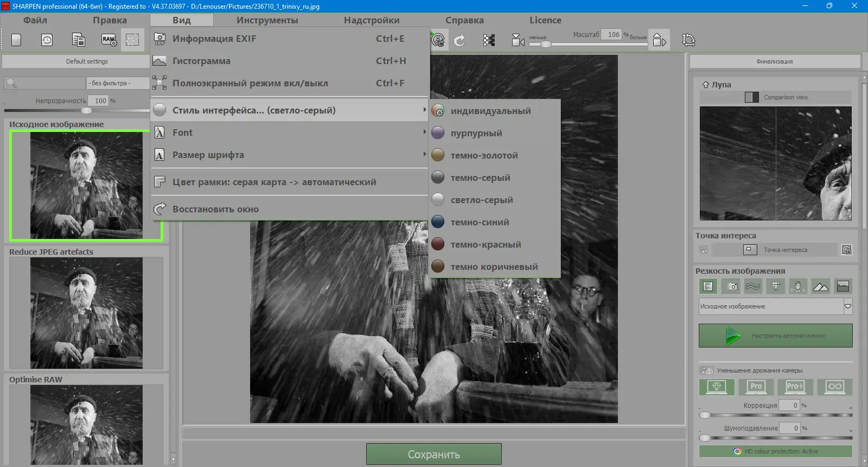Viewport: 868px width, 467px height.
Task: Toggle HD colour protection: Active
Action: click(x=776, y=451)
